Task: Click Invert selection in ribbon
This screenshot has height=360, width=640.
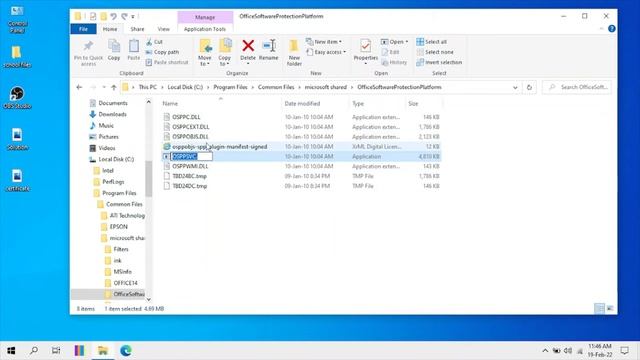Action: point(439,62)
